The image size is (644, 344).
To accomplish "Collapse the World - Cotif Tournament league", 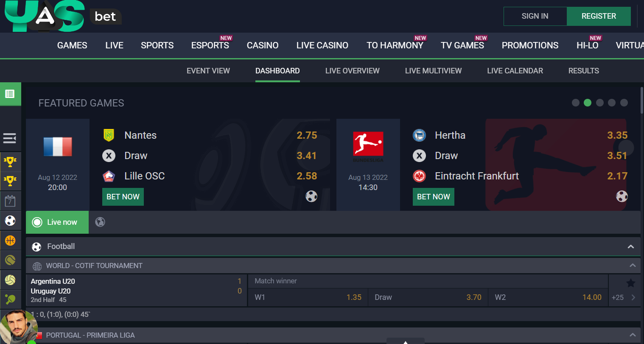I will [633, 266].
